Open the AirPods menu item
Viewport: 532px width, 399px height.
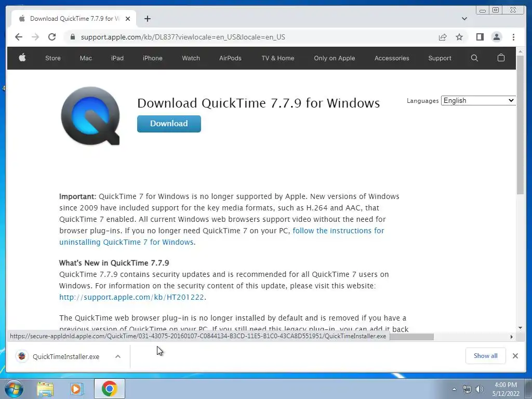coord(230,58)
